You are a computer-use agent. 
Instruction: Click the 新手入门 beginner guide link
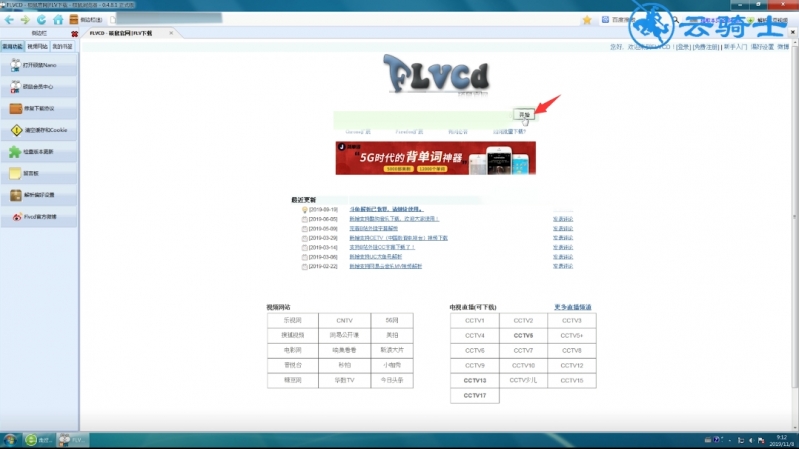point(735,47)
